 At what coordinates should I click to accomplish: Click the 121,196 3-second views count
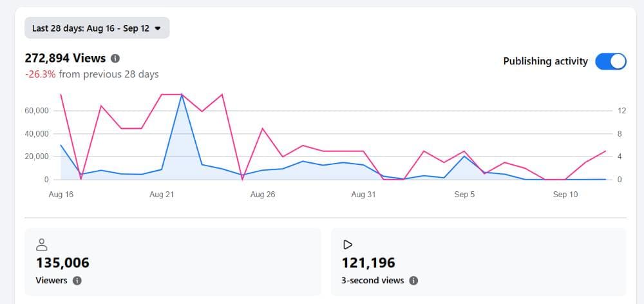pyautogui.click(x=368, y=263)
